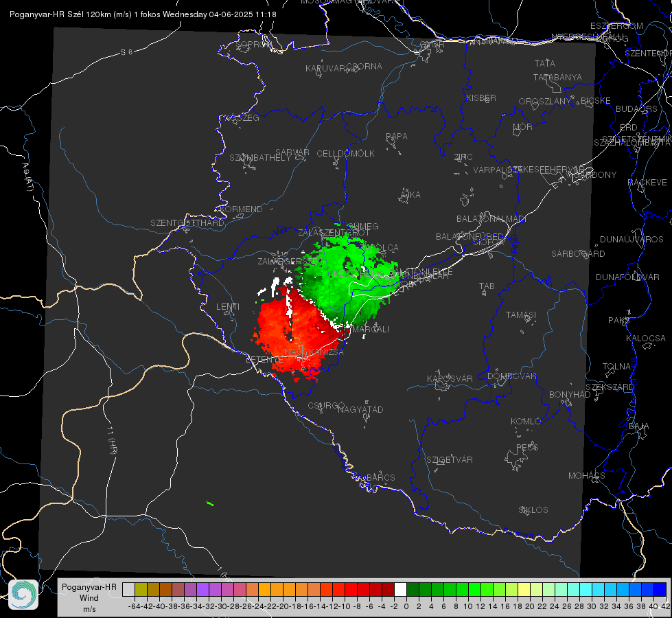
Task: Click the CELLDÖMÖLK city label
Action: 345,154
